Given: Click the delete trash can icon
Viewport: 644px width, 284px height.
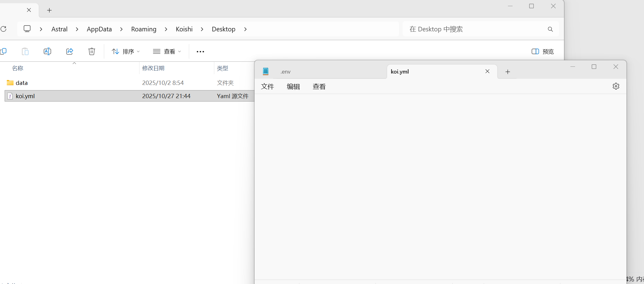Looking at the screenshot, I should [92, 51].
